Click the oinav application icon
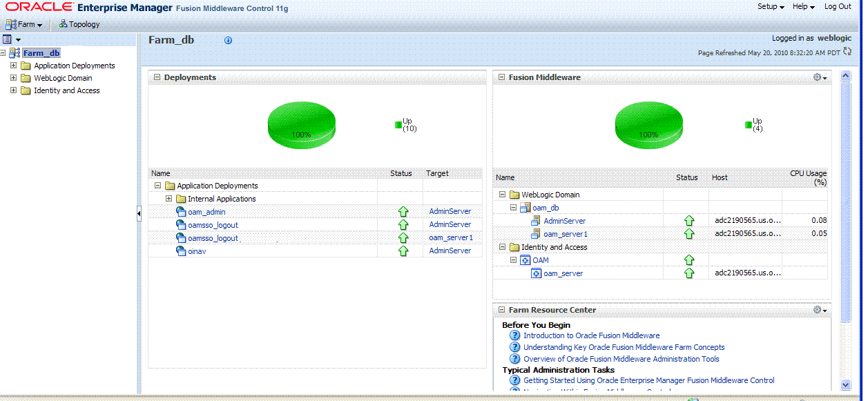The height and width of the screenshot is (401, 868). 181,251
